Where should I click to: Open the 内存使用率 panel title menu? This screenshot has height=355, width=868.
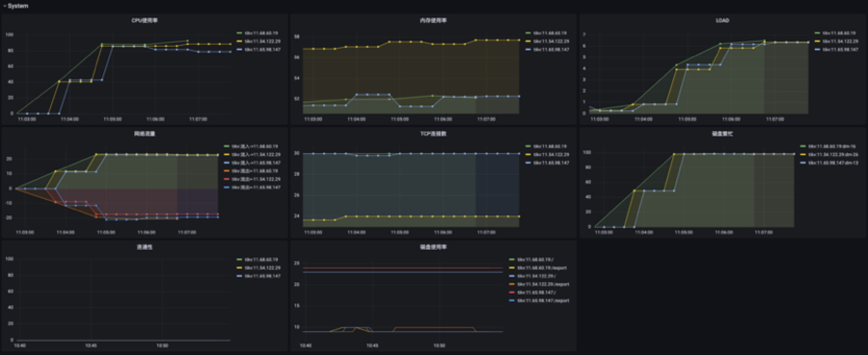point(433,20)
